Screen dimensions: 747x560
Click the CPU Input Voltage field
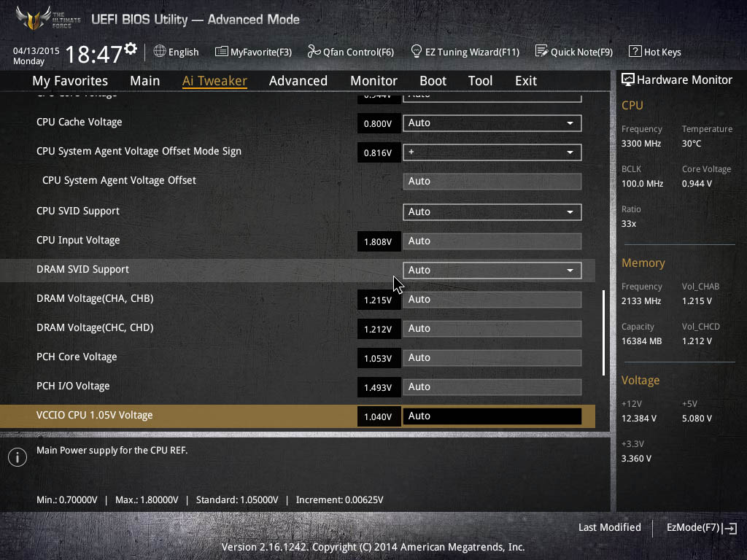point(492,241)
